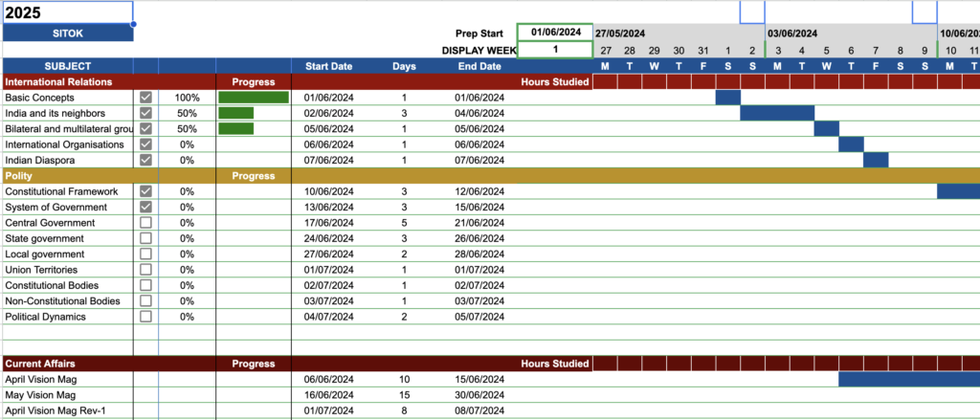
Task: Select Political Dynamics start date 04/07/2024
Action: (329, 317)
